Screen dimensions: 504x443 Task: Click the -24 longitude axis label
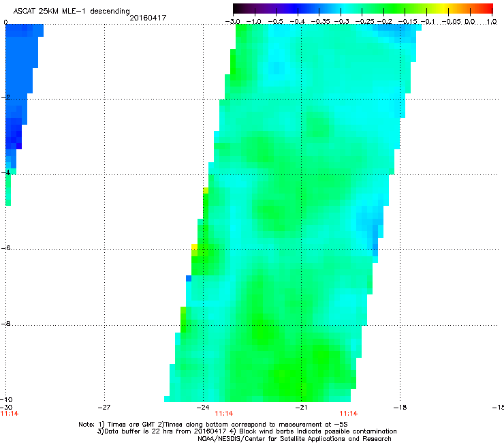click(203, 408)
